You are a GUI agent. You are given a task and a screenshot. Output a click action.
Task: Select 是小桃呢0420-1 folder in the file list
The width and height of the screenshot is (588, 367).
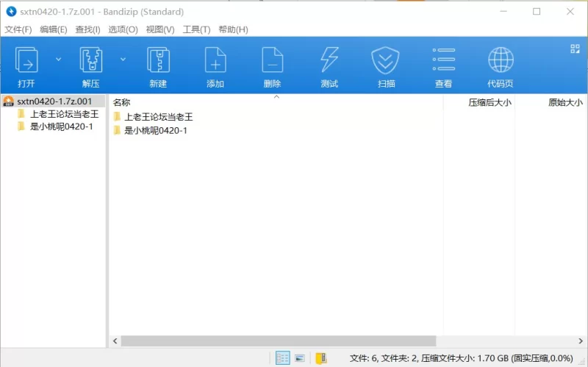(x=156, y=130)
